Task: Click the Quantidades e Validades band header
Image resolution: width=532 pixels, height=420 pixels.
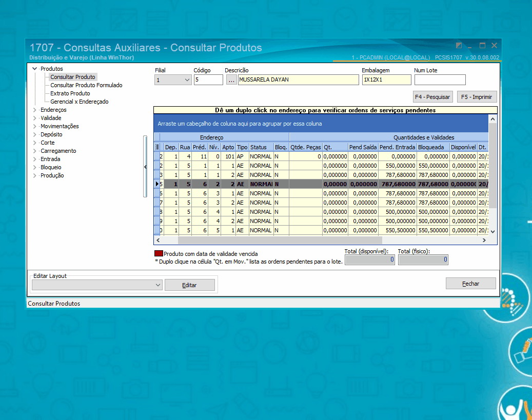Action: pos(389,137)
